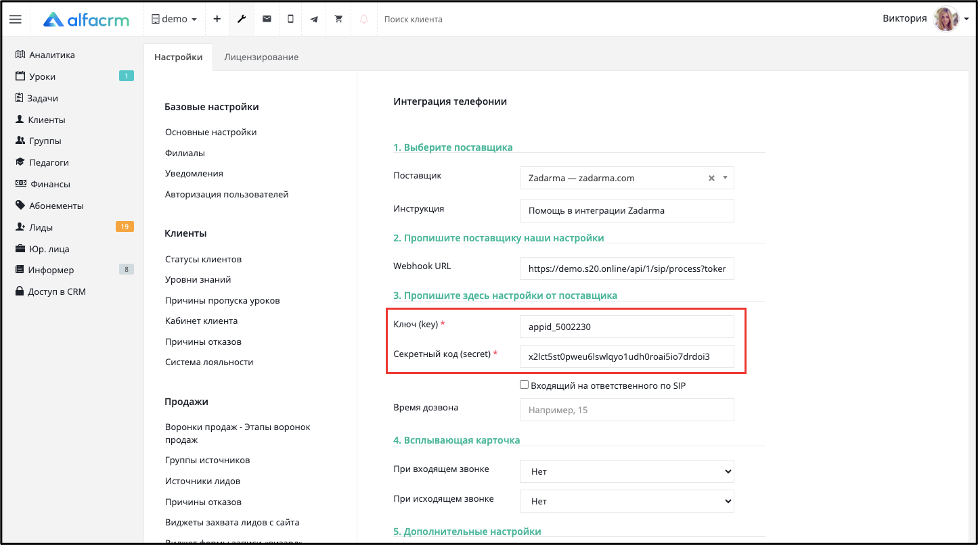This screenshot has height=545, width=979.
Task: Open the При входящем звонке dropdown
Action: pos(627,471)
